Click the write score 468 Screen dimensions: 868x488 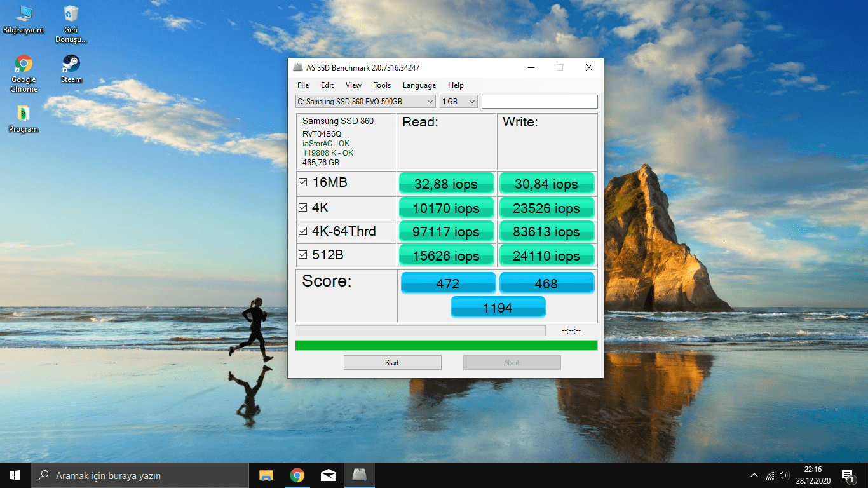[546, 283]
